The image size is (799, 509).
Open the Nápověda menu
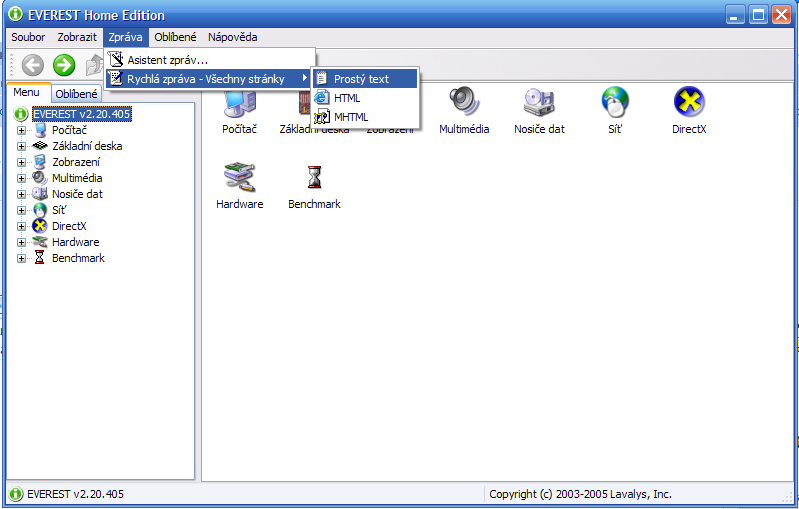232,37
